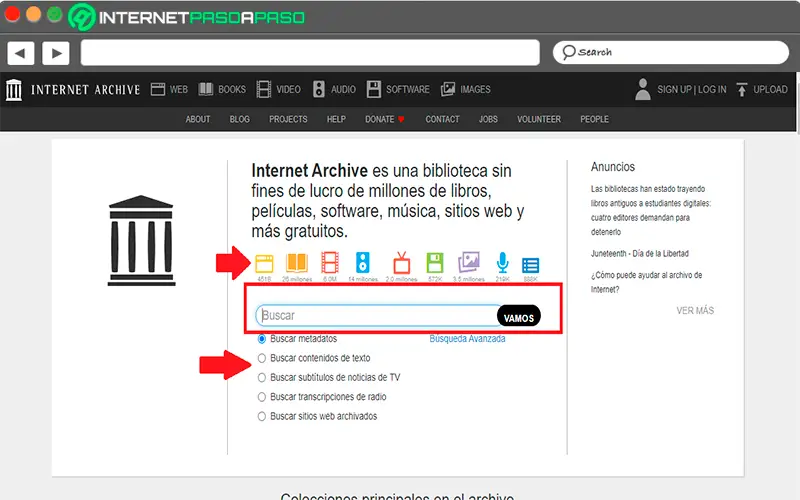Viewport: 800px width, 500px height.
Task: Open the Jobs menu item
Action: (488, 119)
